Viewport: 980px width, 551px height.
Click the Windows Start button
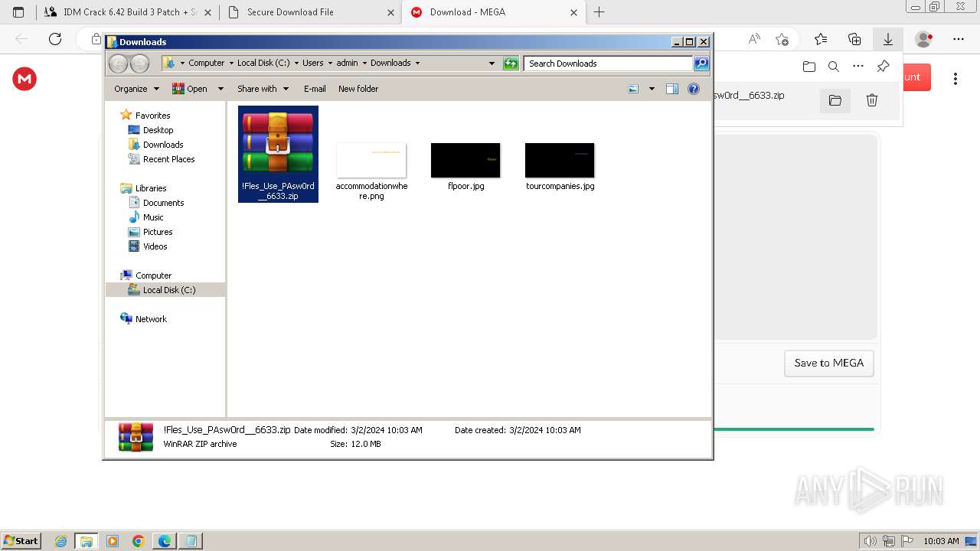(21, 540)
